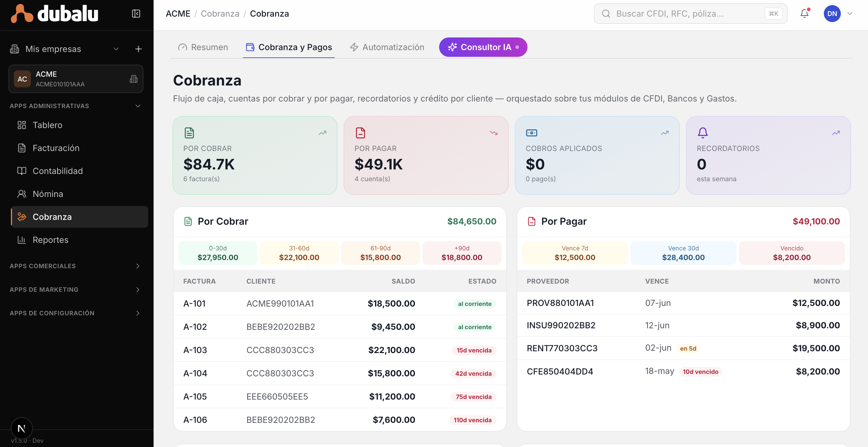
Task: Click the trend-down arrow on Por Pagar card
Action: tap(494, 133)
